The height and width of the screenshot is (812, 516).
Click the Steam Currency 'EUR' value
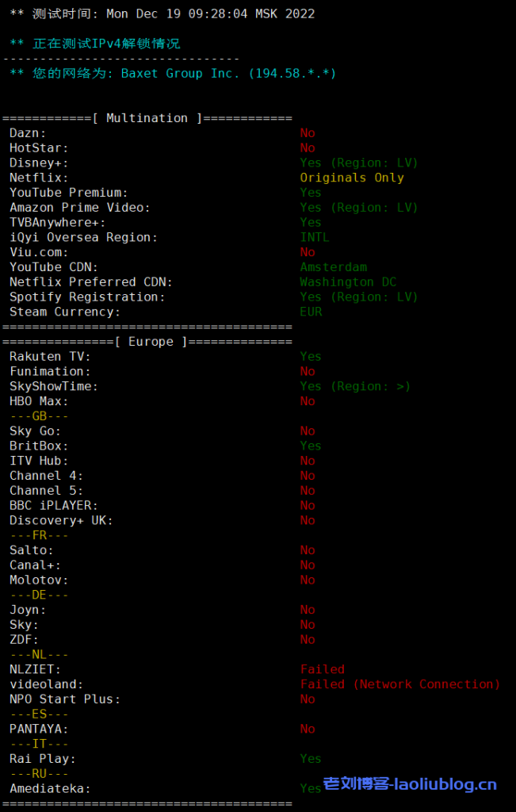[311, 312]
